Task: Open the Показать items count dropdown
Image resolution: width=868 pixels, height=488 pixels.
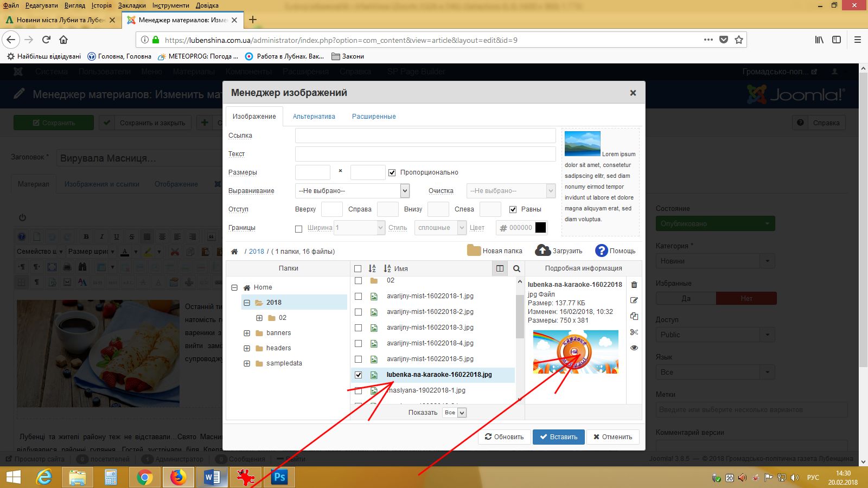Action: (455, 413)
